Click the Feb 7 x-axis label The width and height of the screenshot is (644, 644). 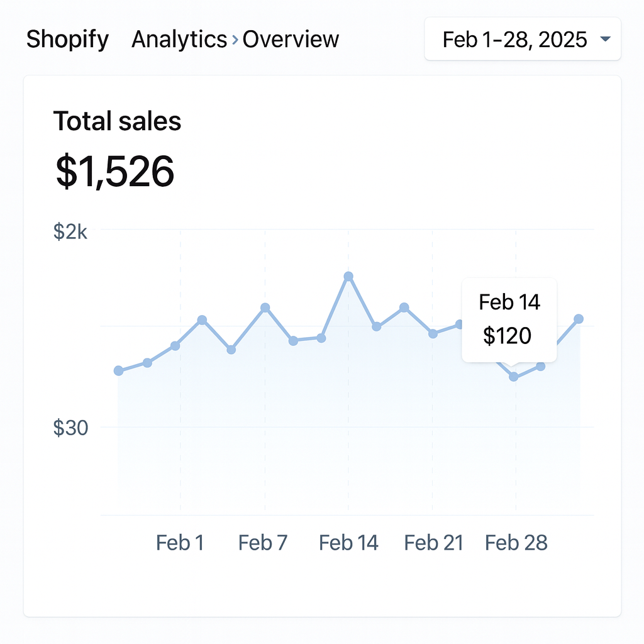263,542
